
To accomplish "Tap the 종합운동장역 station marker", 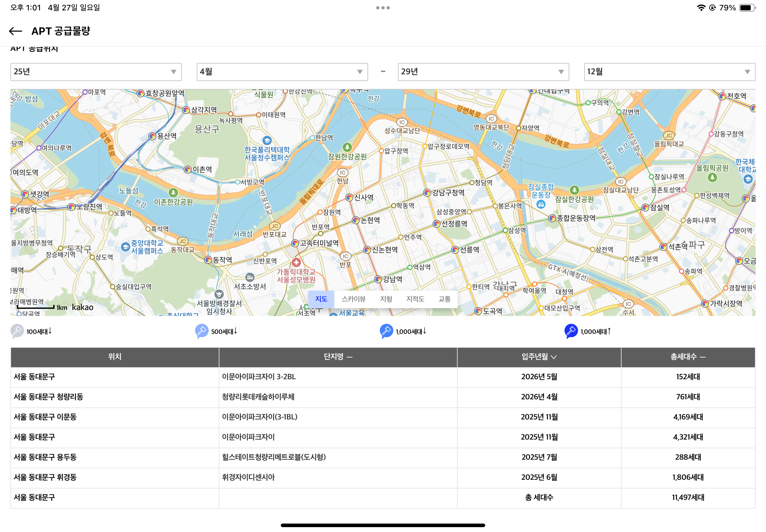I will point(552,218).
